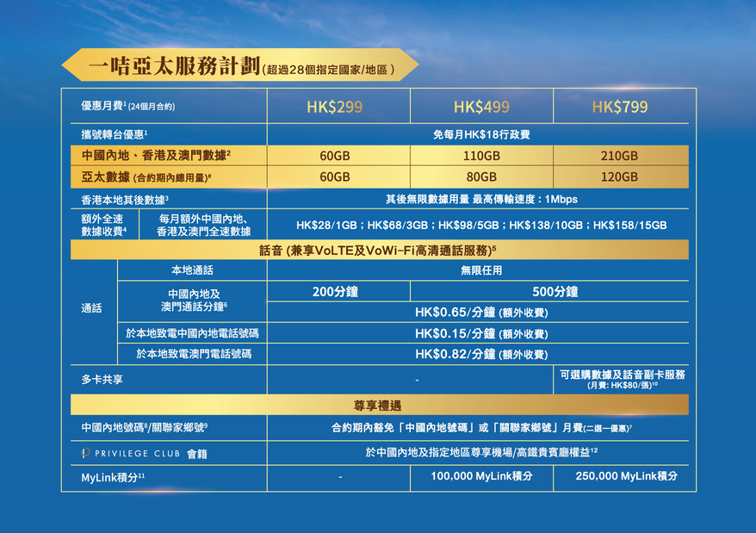
Task: Click the 110GB Mainland data cell
Action: pos(481,156)
